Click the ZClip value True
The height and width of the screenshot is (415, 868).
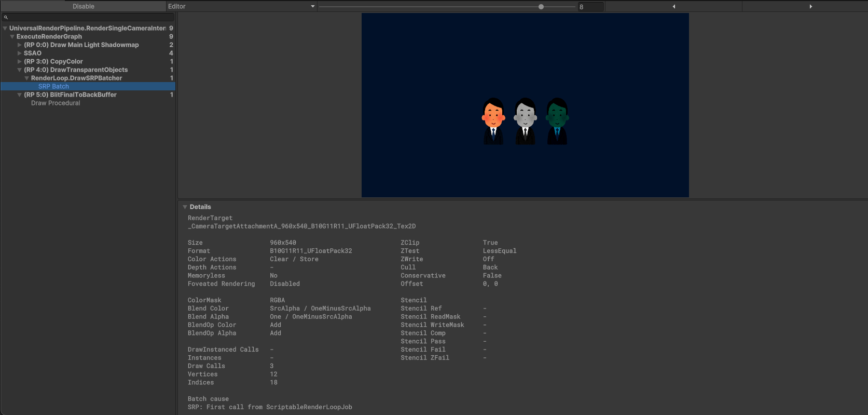click(x=490, y=243)
